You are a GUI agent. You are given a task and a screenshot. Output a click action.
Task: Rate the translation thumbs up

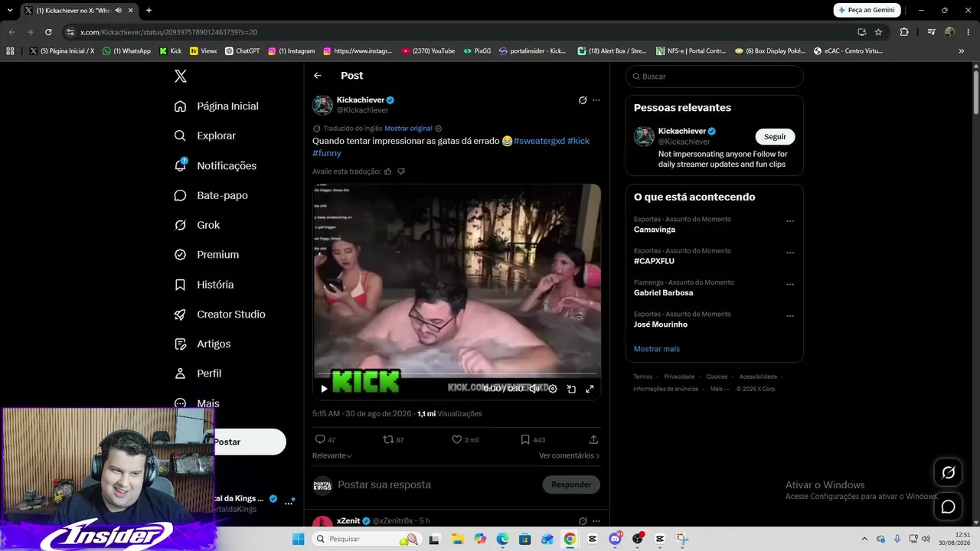click(x=388, y=171)
